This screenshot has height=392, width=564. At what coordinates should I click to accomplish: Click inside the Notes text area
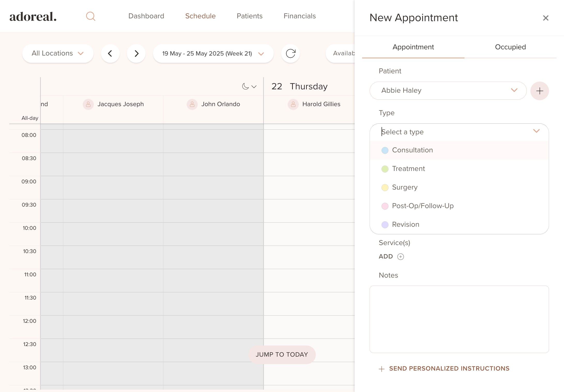459,319
